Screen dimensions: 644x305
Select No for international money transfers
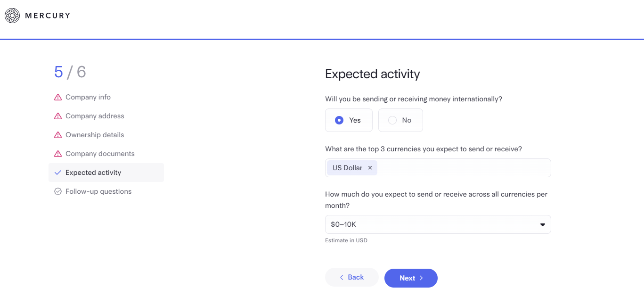(400, 120)
